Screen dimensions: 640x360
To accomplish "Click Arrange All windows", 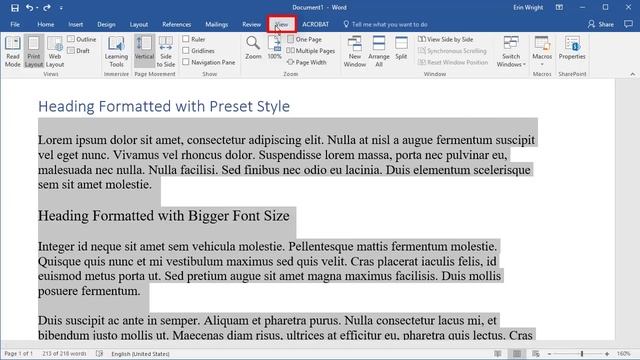I will (x=379, y=51).
